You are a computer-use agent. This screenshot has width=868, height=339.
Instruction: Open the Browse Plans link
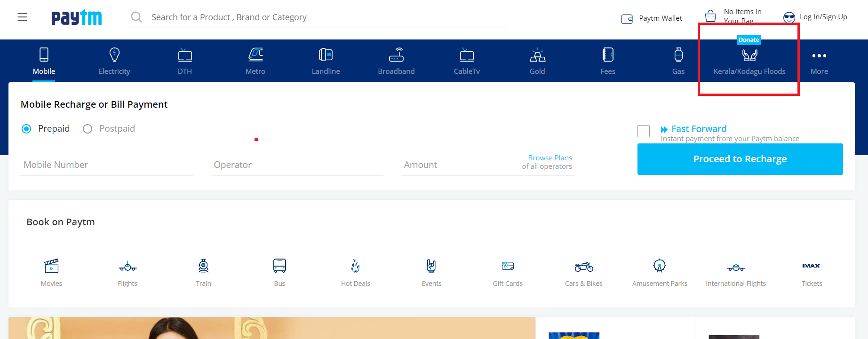[x=550, y=158]
